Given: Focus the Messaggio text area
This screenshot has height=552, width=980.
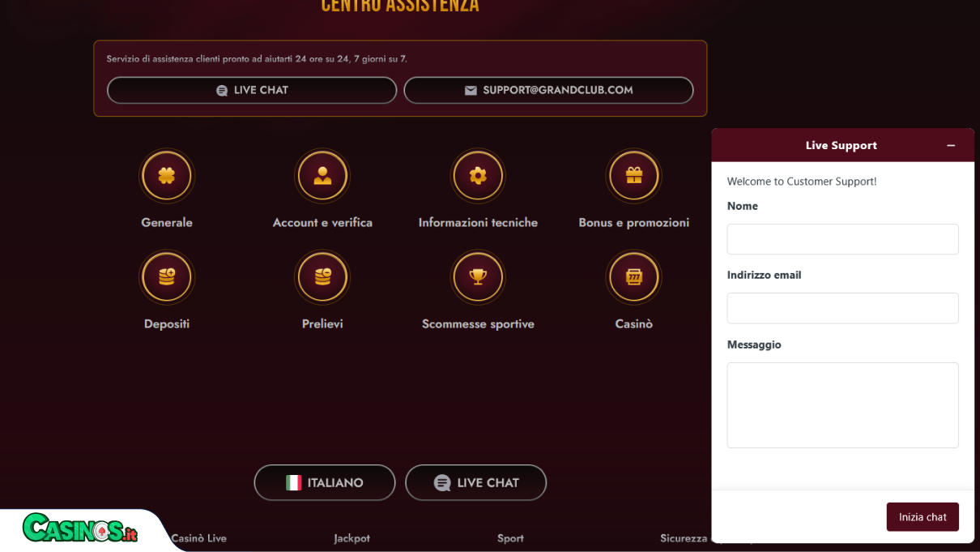Looking at the screenshot, I should pyautogui.click(x=842, y=405).
